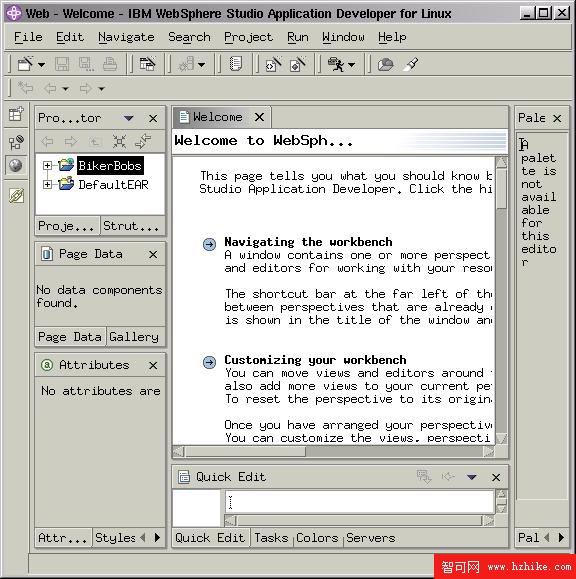Image resolution: width=576 pixels, height=579 pixels.
Task: Select the BikerBobs project
Action: click(x=110, y=165)
